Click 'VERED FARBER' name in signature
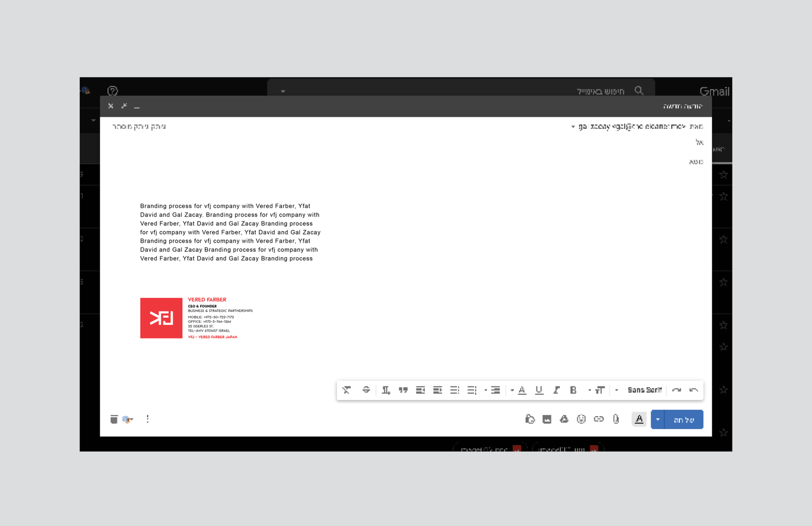Screen dimensions: 812x526 207,300
